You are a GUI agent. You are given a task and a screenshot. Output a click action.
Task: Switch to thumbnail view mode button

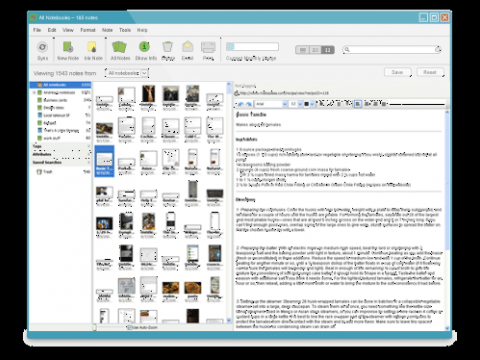point(328,50)
